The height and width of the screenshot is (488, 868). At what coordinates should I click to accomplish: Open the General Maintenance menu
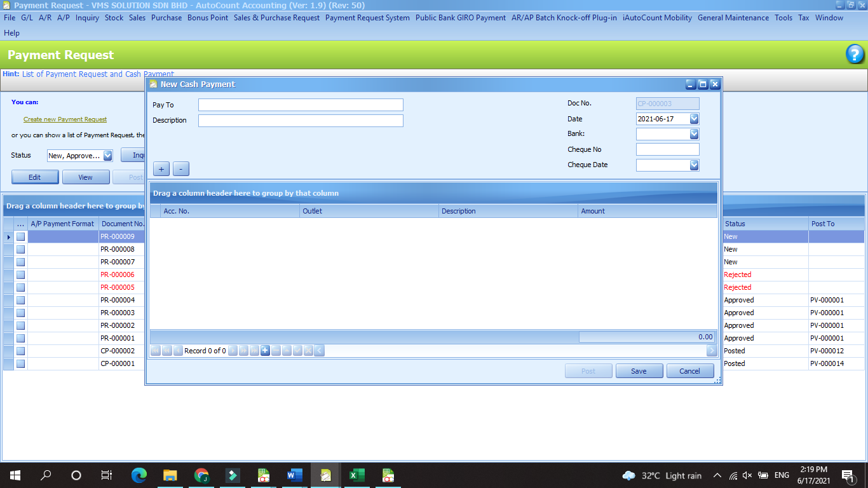tap(733, 18)
